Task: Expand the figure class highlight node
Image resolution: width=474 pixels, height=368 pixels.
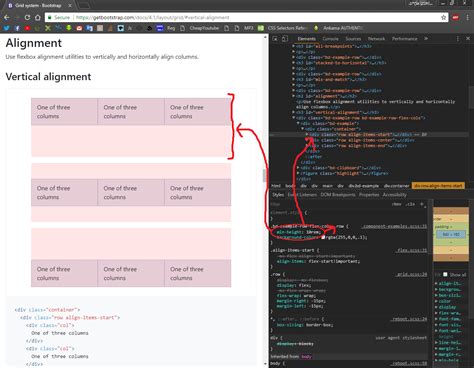Action: (x=298, y=173)
